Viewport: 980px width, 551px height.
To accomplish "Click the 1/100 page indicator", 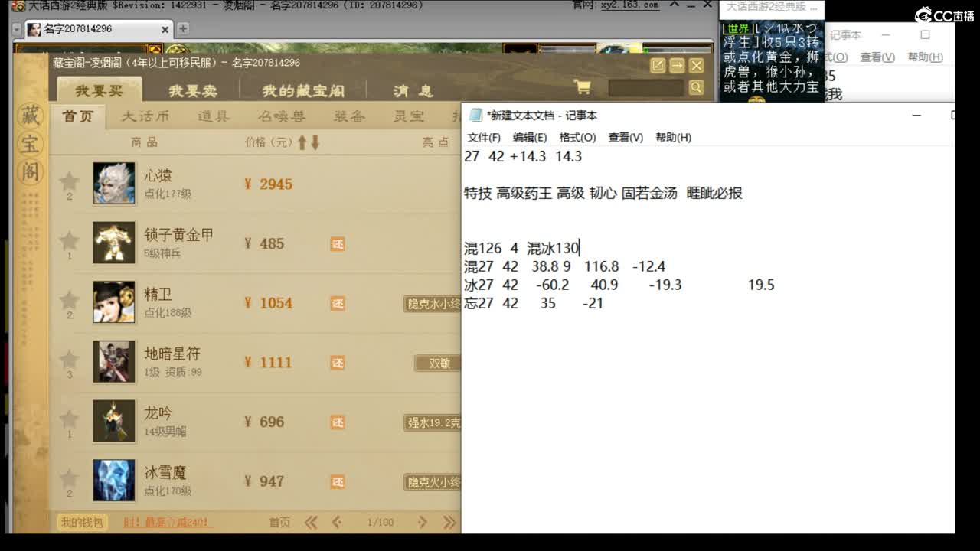I will pyautogui.click(x=381, y=523).
